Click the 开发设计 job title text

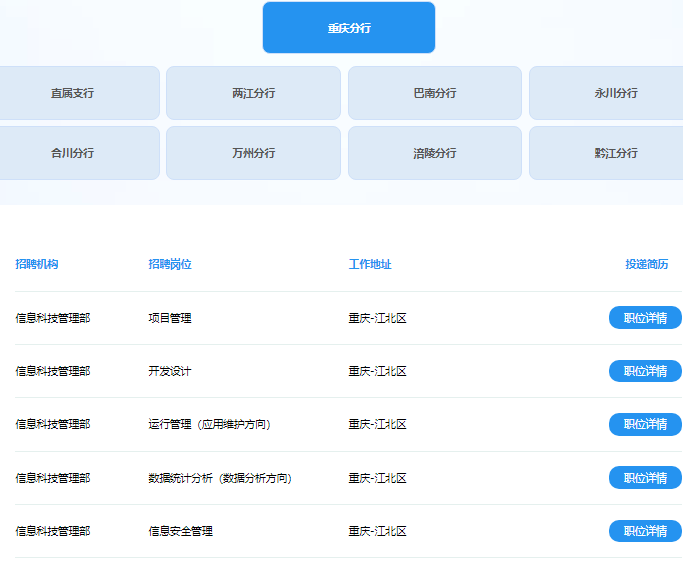(170, 371)
